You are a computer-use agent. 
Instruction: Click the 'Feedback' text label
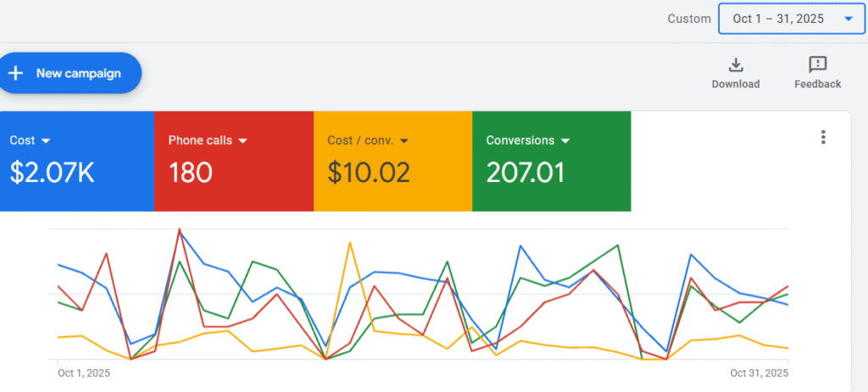click(817, 84)
